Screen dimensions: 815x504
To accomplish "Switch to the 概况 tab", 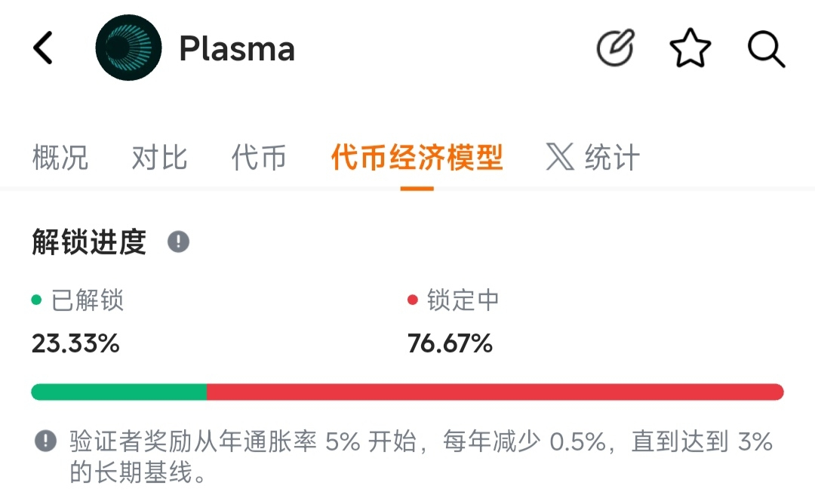I will click(60, 158).
